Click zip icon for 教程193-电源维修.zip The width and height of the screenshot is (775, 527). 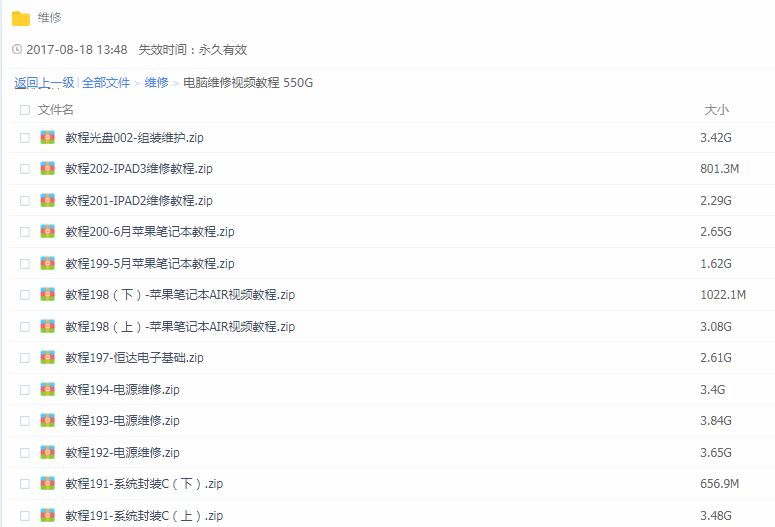coord(47,421)
